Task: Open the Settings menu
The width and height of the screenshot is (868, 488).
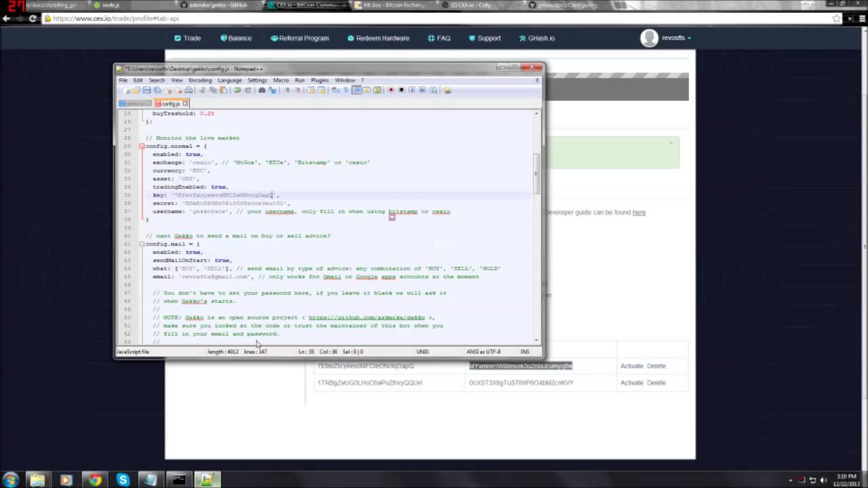Action: coord(257,80)
